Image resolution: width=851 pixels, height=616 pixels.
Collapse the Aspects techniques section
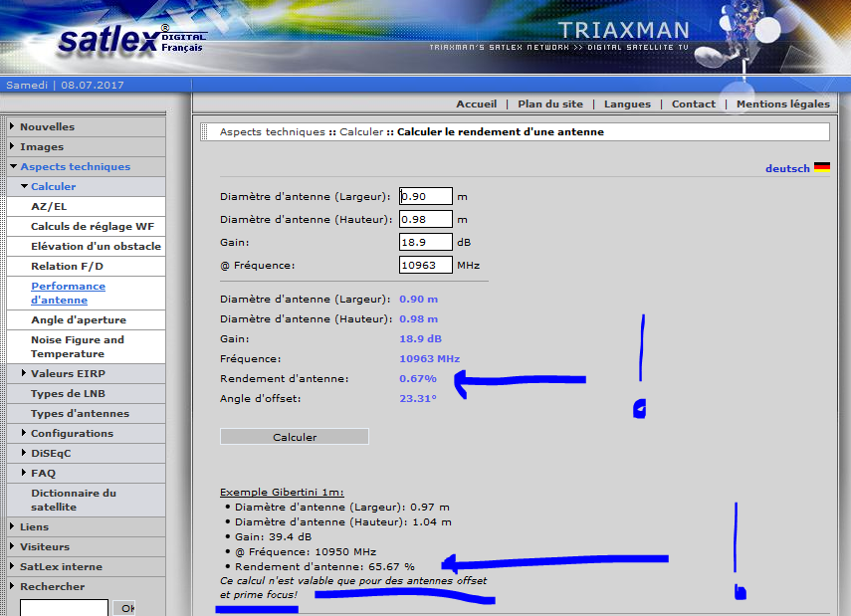coord(75,166)
